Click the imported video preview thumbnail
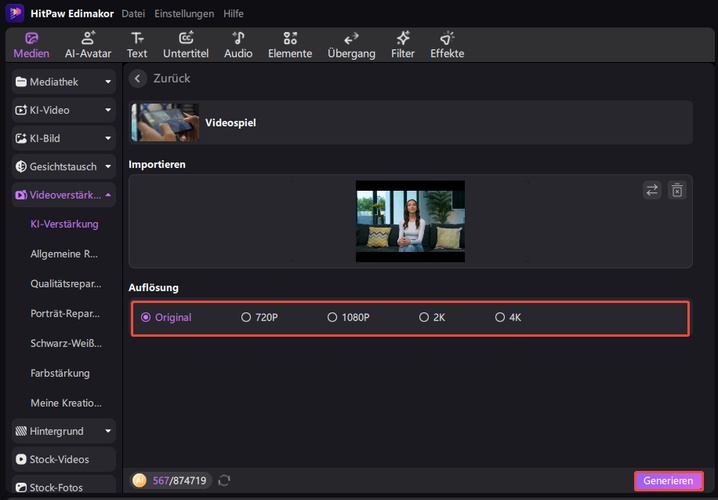This screenshot has height=500, width=718. click(410, 221)
